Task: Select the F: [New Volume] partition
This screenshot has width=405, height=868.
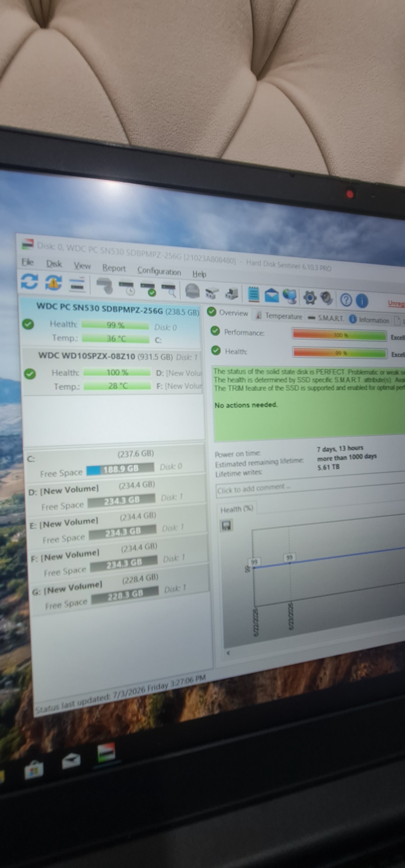Action: pos(119,557)
